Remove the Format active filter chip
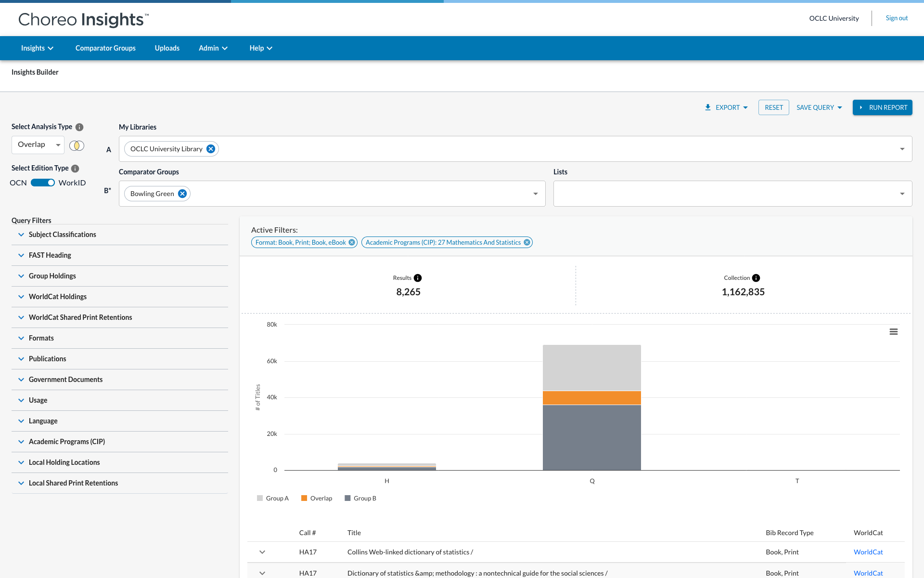924x578 pixels. [x=352, y=242]
